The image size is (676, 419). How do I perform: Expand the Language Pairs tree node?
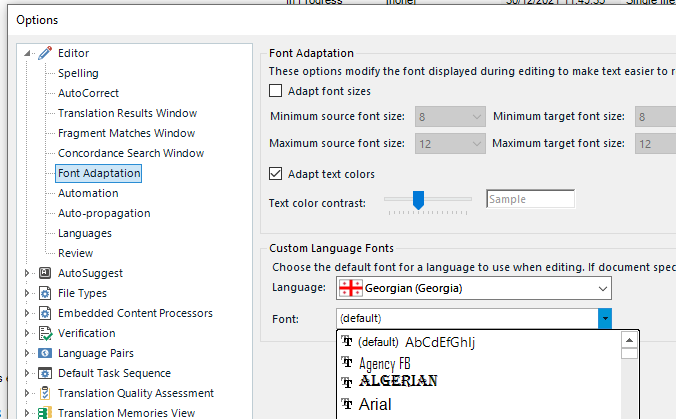27,353
